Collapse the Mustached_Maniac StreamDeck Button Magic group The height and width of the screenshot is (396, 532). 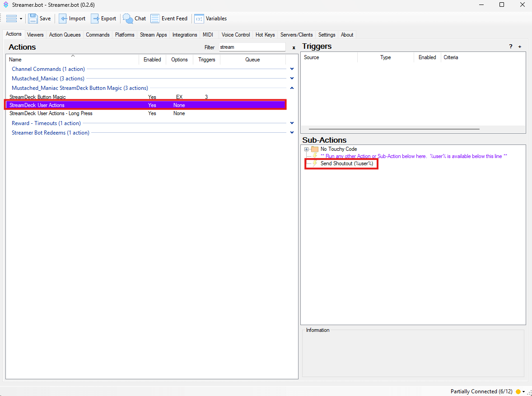[x=292, y=88]
